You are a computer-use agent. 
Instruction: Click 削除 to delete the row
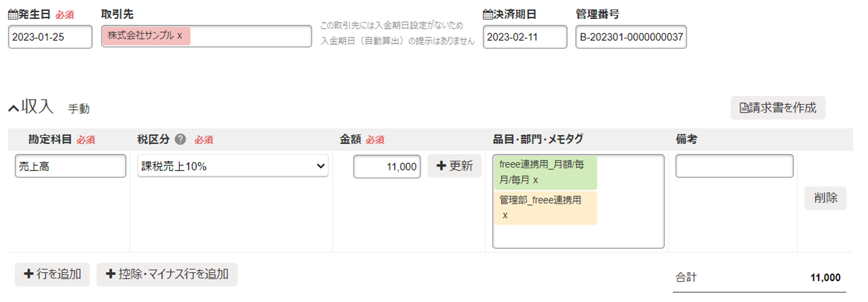click(x=825, y=198)
